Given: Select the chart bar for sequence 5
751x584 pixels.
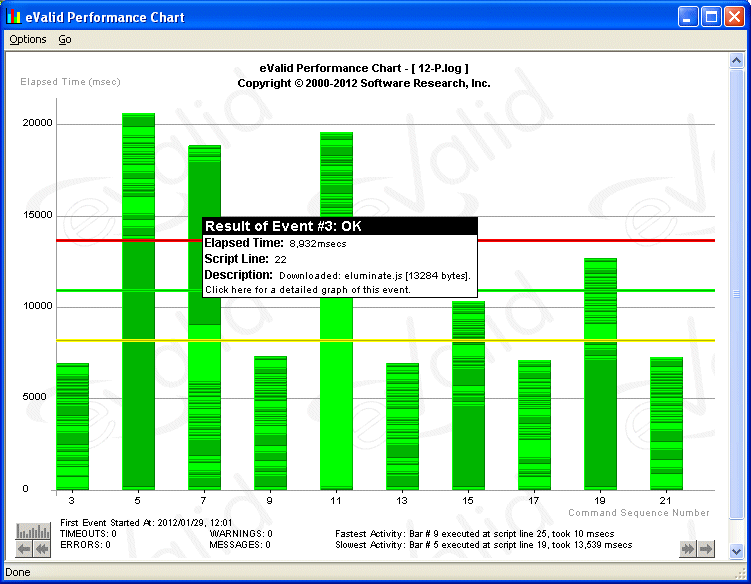Looking at the screenshot, I should pyautogui.click(x=138, y=301).
